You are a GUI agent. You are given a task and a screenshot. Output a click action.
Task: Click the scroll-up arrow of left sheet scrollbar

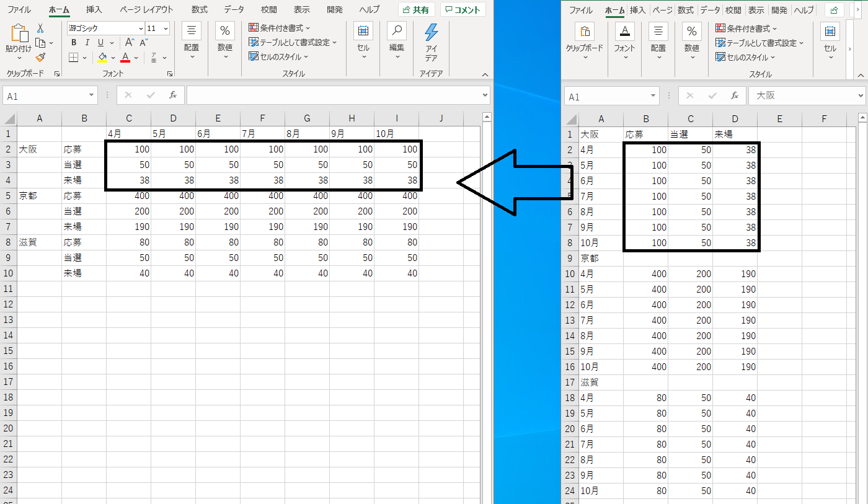(487, 117)
